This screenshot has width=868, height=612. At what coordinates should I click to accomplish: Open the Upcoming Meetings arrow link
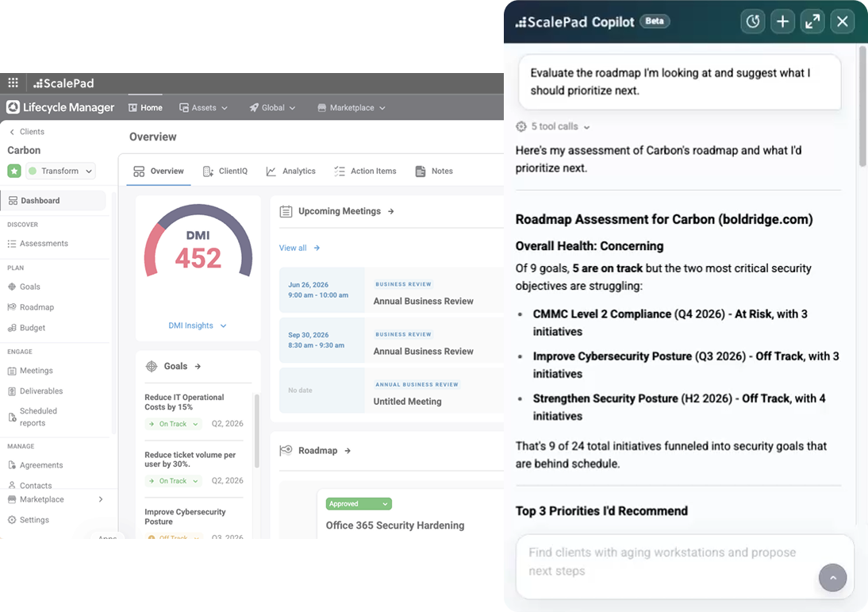pyautogui.click(x=391, y=211)
